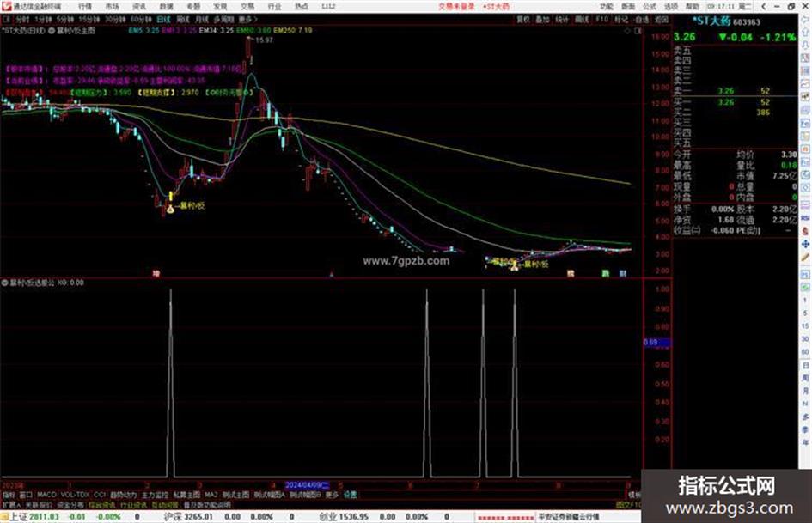
Task: Switch chart to 60分钟 period
Action: (141, 19)
